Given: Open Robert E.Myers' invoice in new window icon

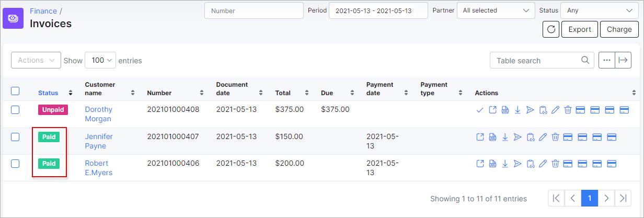Looking at the screenshot, I should click(x=480, y=164).
